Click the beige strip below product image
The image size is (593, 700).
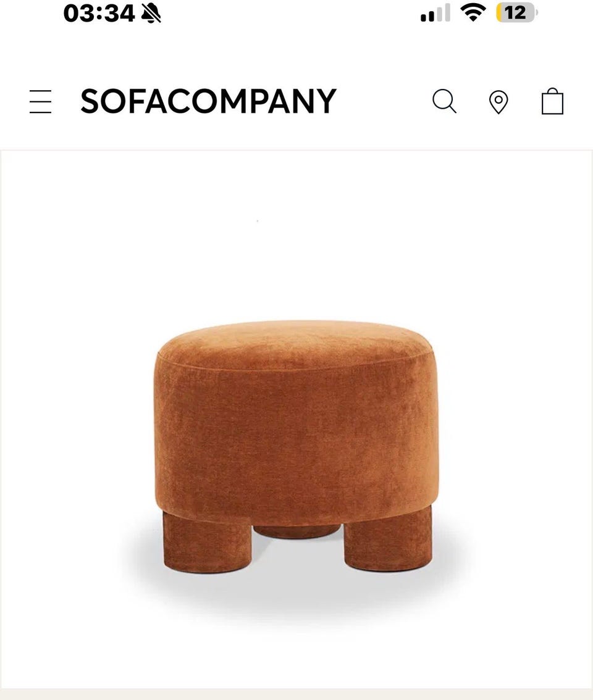tap(296, 694)
